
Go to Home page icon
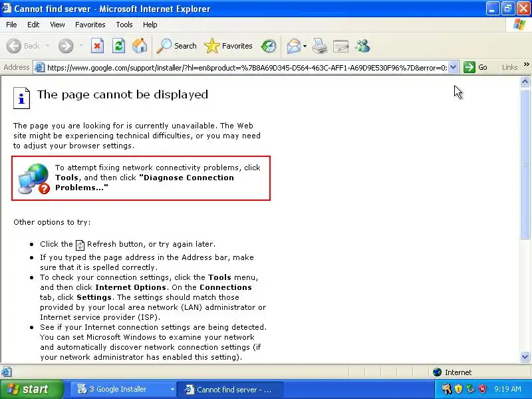click(x=140, y=46)
